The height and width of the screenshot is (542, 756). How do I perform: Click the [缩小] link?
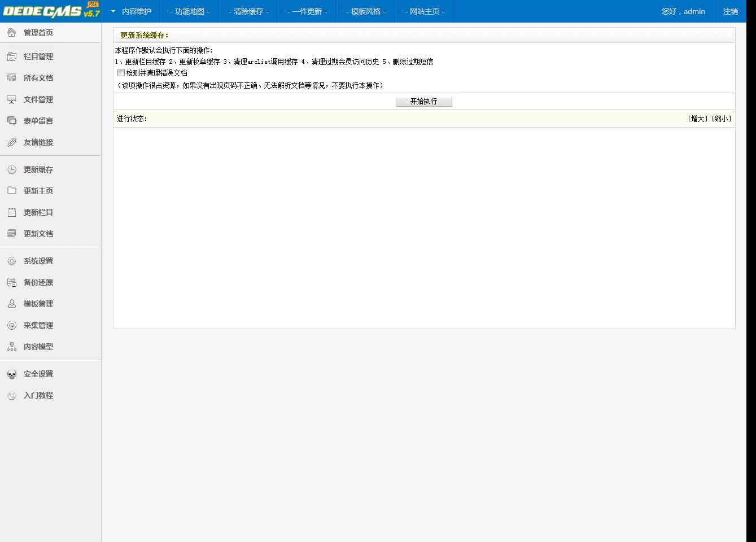click(721, 119)
